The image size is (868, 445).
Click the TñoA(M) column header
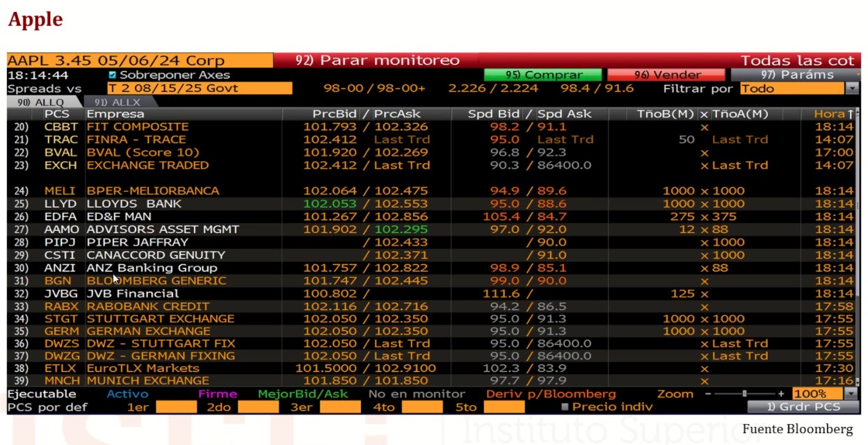tap(741, 114)
